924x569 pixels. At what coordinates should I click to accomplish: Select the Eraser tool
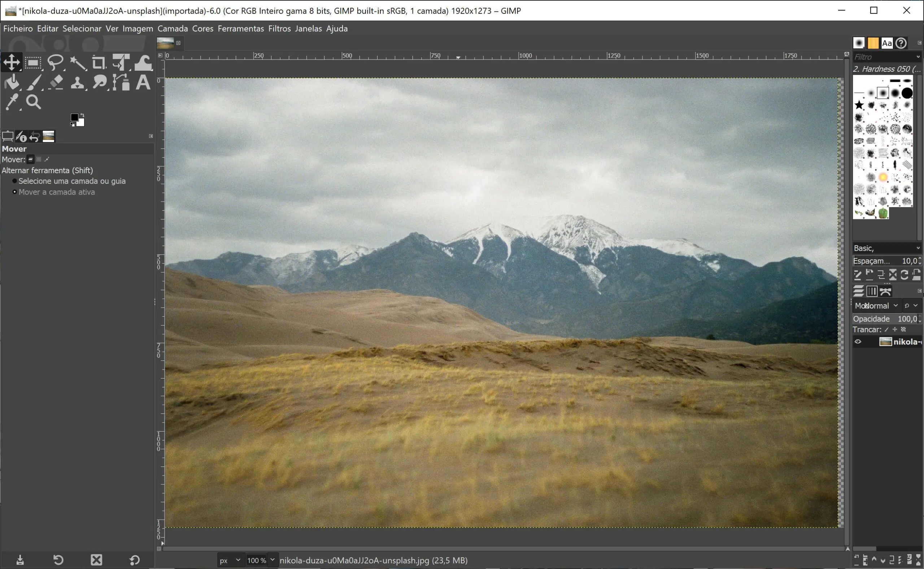[x=56, y=82]
